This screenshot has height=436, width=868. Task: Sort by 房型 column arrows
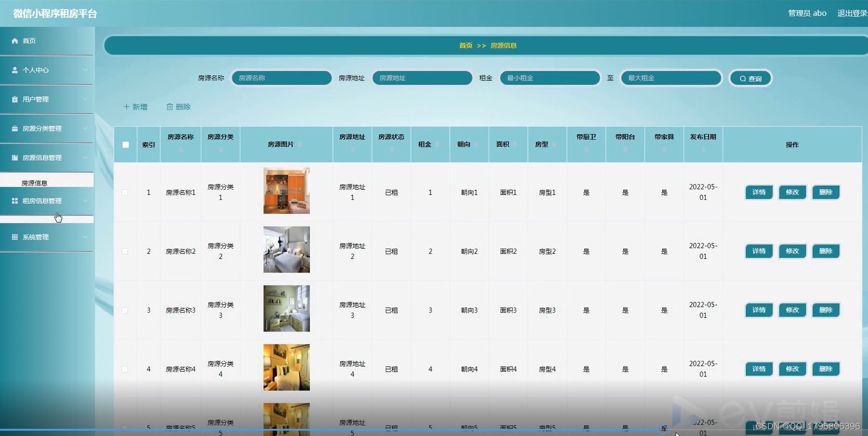click(x=554, y=145)
